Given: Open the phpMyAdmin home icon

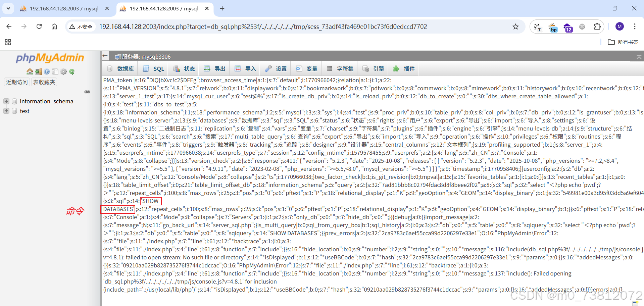Looking at the screenshot, I should pyautogui.click(x=30, y=71).
